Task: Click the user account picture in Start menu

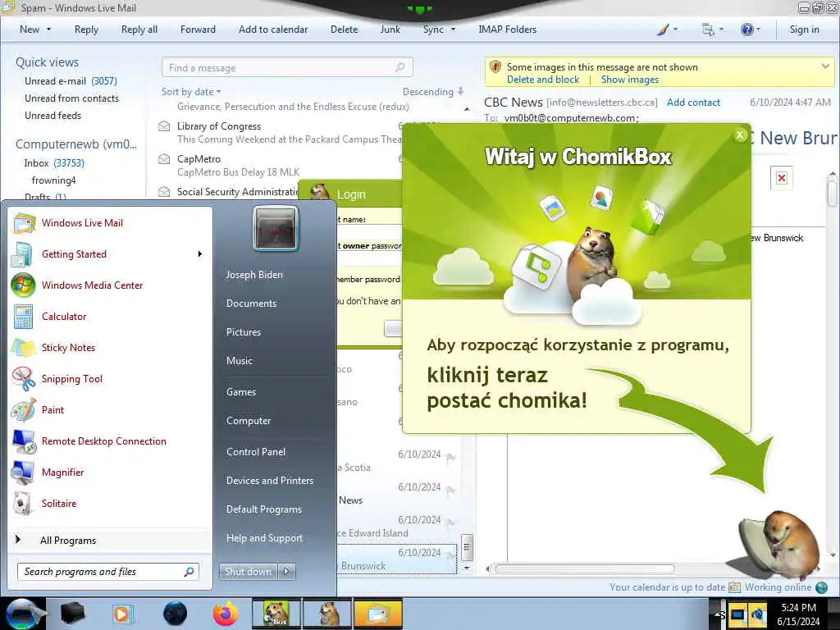Action: [x=276, y=229]
